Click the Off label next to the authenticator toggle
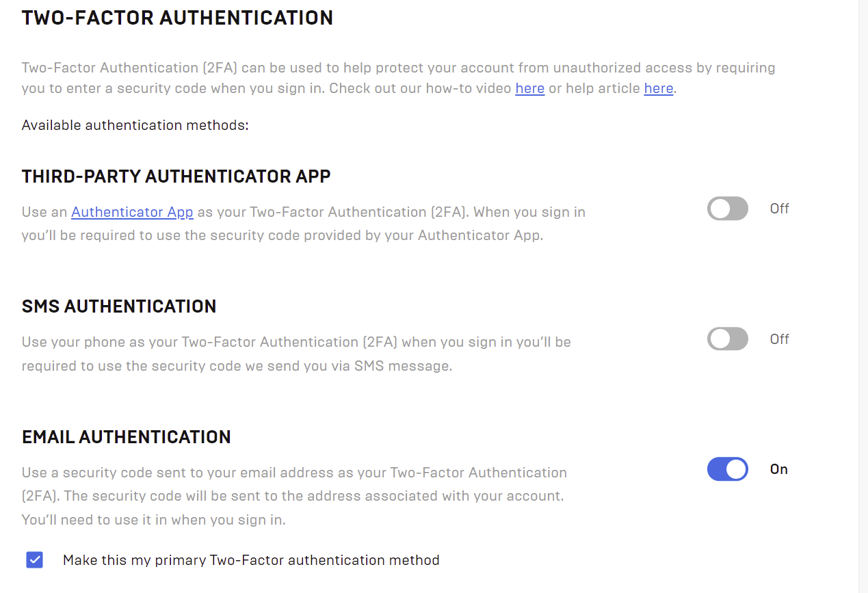 779,208
